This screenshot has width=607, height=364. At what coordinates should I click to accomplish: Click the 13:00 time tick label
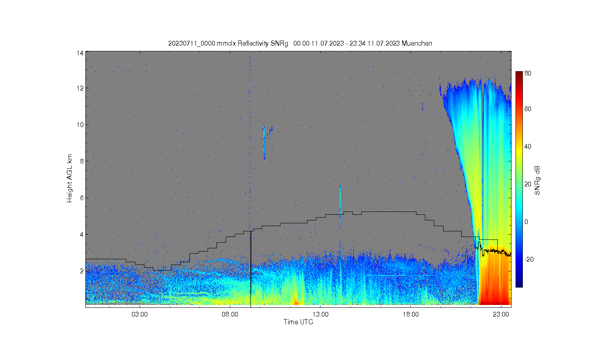[320, 314]
